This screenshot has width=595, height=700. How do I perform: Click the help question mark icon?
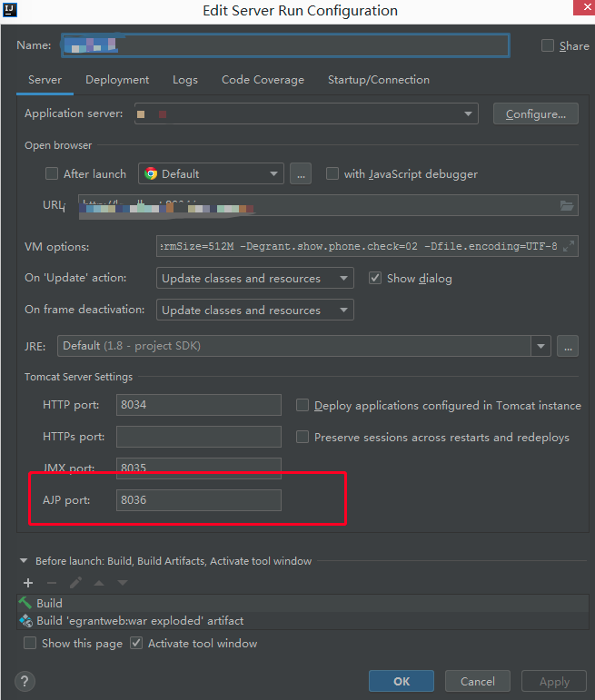coord(25,682)
